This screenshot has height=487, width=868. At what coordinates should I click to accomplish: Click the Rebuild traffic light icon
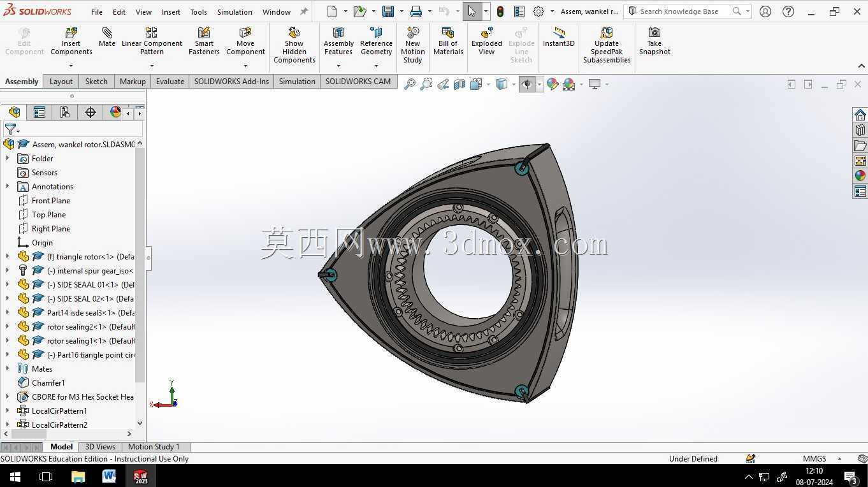501,11
